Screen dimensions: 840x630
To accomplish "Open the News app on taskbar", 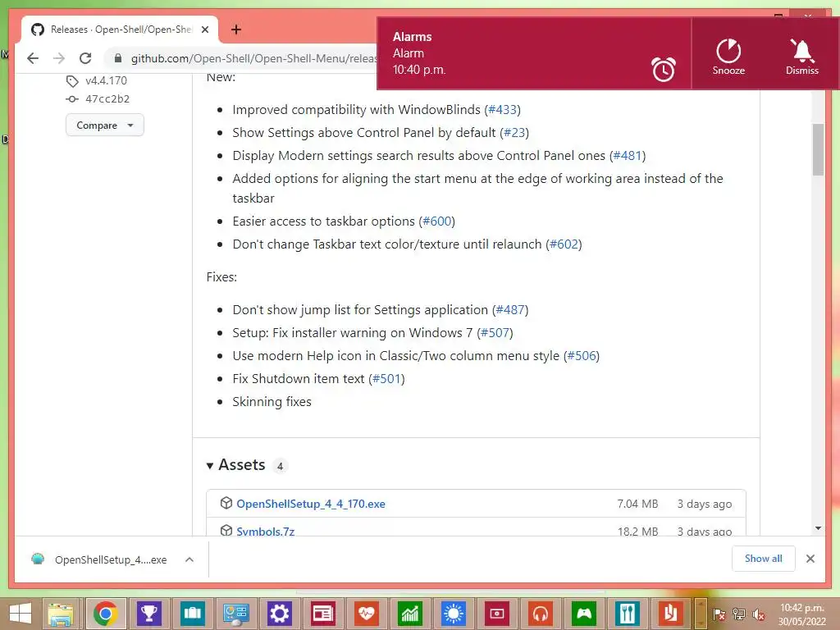I will click(322, 614).
